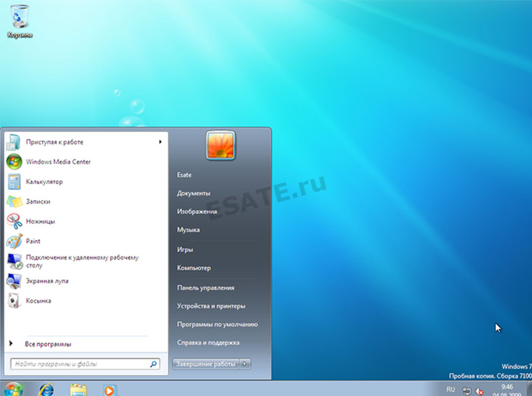Open the shutdown options arrow
Viewport: 532px width, 396px height.
(x=245, y=364)
